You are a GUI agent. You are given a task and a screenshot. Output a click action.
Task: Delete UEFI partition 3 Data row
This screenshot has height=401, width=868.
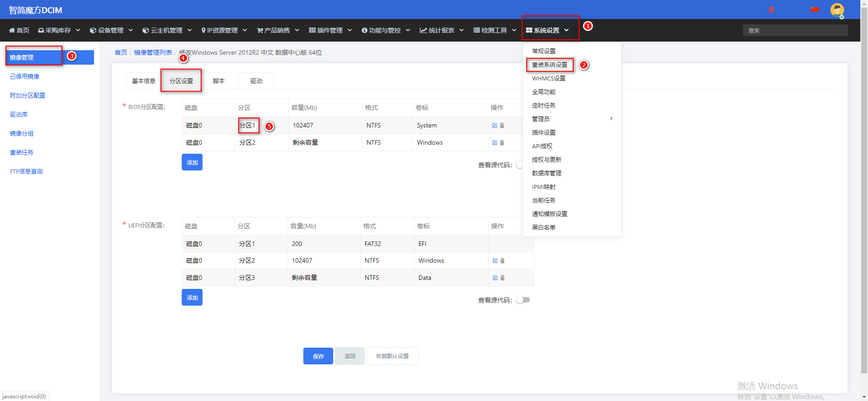pyautogui.click(x=502, y=278)
